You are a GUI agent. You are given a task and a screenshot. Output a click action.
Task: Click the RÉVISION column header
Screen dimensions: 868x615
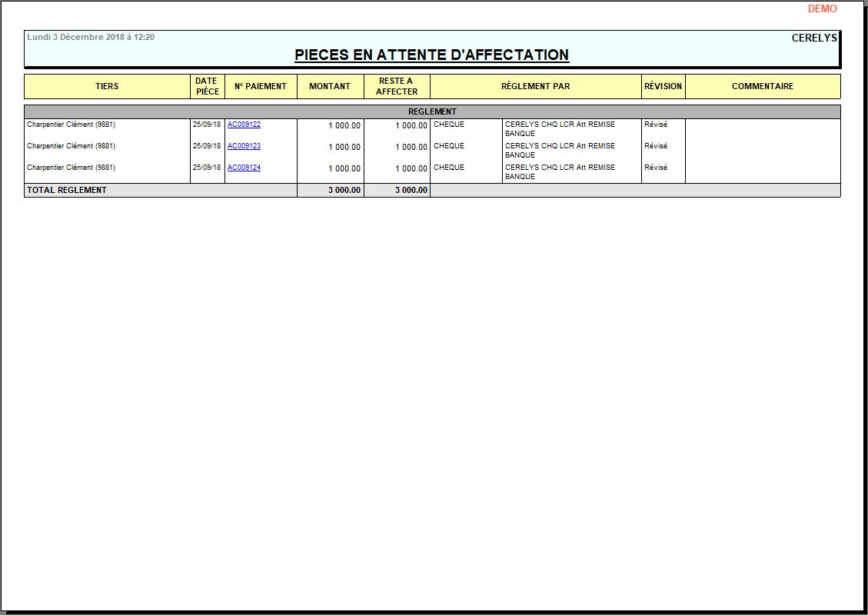(663, 86)
